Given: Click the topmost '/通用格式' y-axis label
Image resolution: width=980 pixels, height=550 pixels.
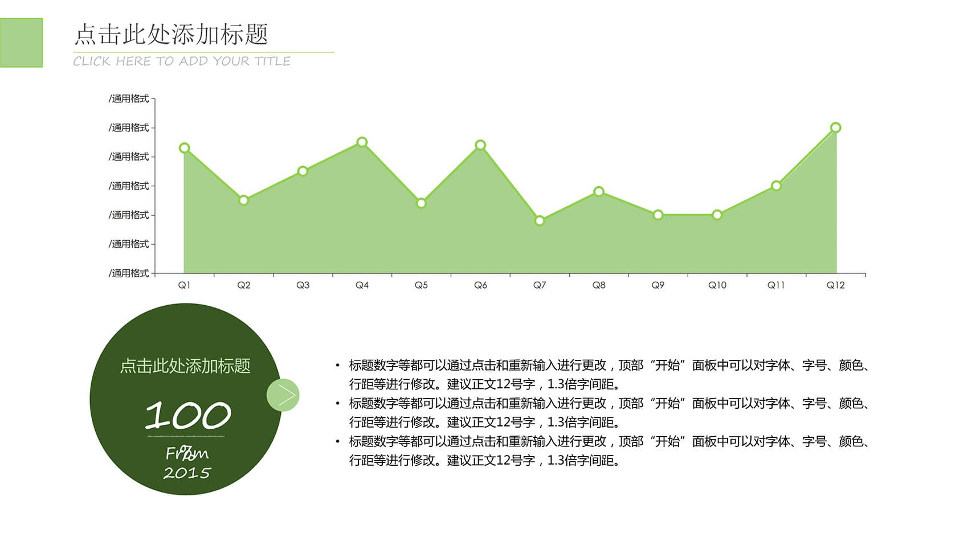Looking at the screenshot, I should coord(129,98).
